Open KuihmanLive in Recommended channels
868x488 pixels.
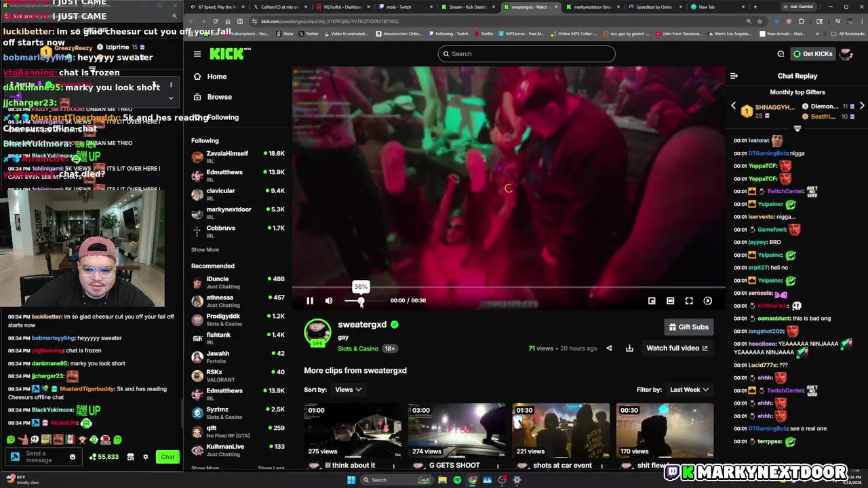point(238,450)
